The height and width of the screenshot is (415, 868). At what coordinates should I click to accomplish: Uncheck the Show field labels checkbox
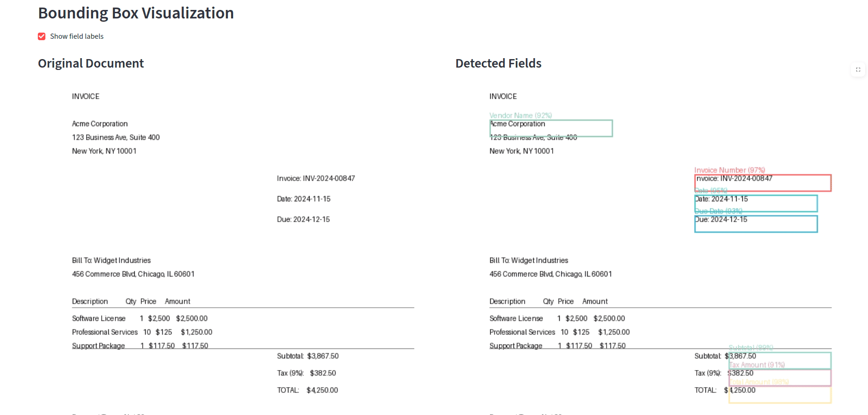tap(42, 36)
